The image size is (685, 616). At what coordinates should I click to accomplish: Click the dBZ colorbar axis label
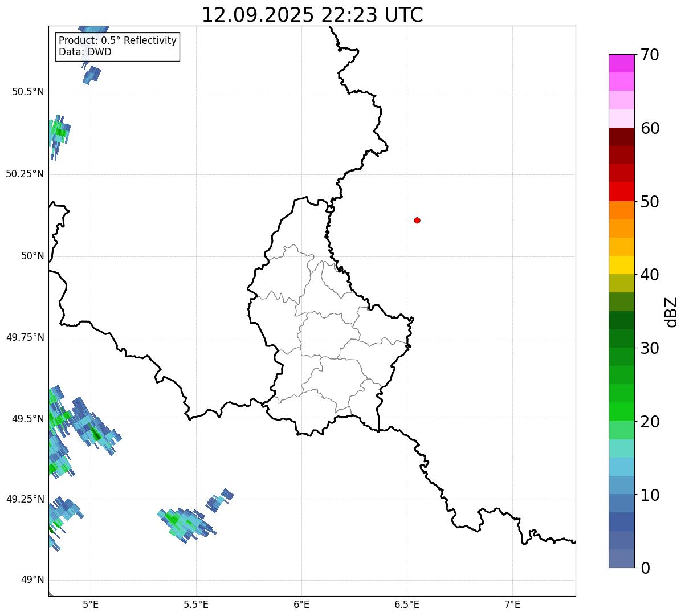coord(671,312)
